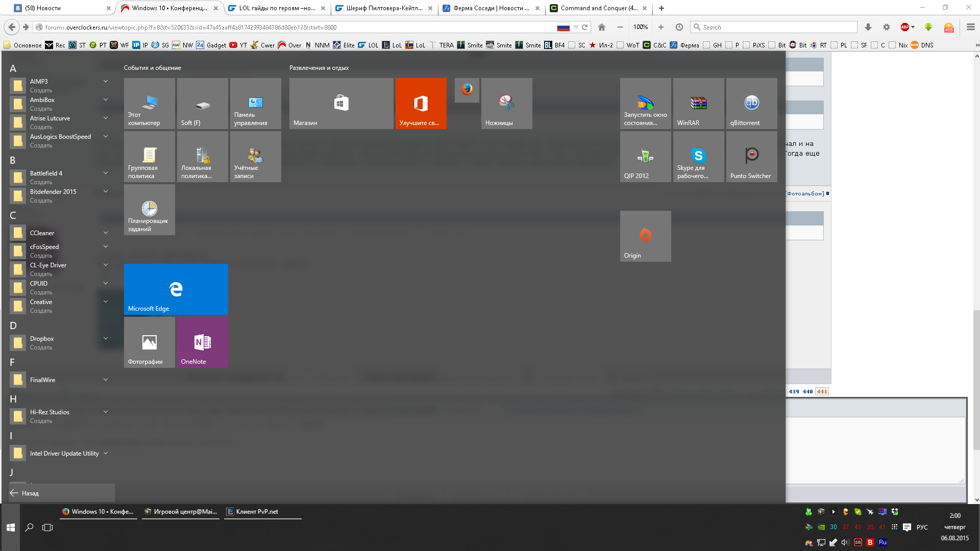The height and width of the screenshot is (551, 980).
Task: Expand the Dropbox folder chevron
Action: (x=106, y=338)
